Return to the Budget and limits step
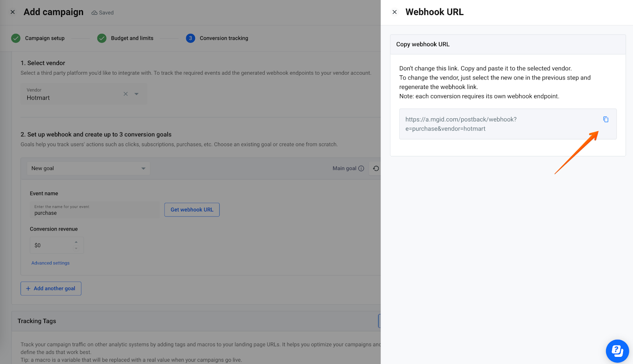 (132, 38)
